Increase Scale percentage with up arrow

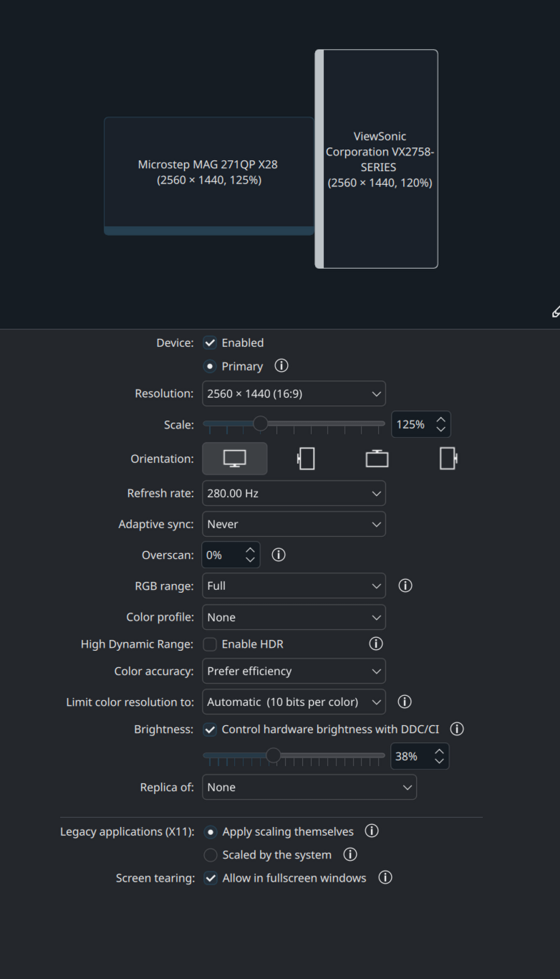pyautogui.click(x=440, y=419)
